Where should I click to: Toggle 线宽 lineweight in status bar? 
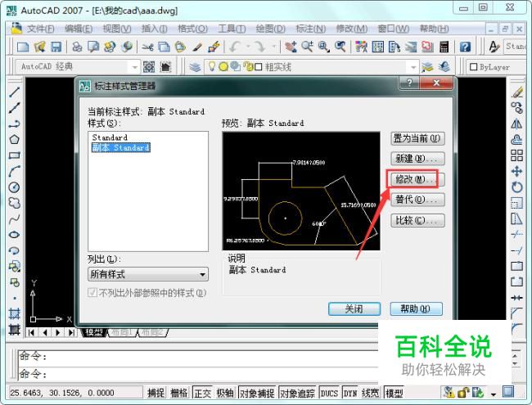pos(370,393)
